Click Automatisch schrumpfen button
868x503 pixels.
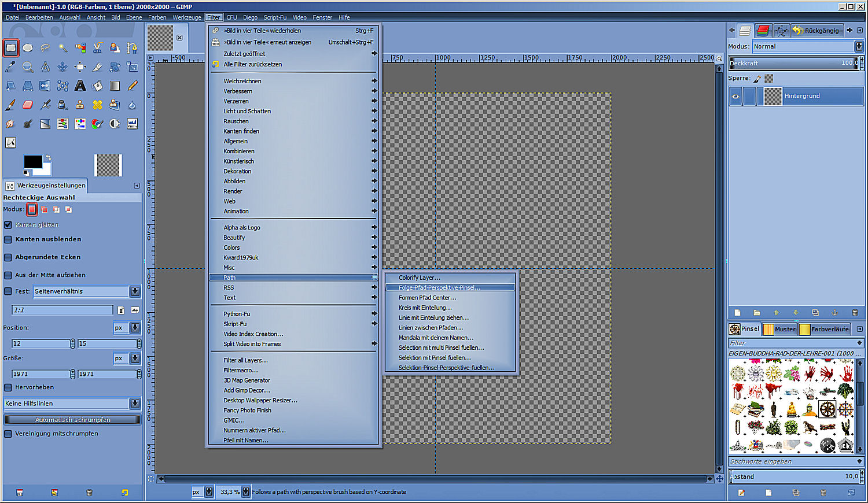[72, 420]
